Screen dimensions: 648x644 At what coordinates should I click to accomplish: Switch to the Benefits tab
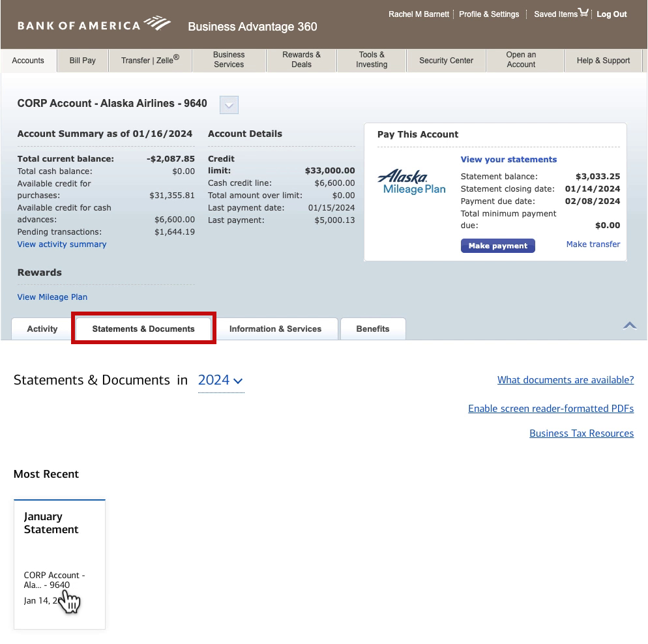373,329
